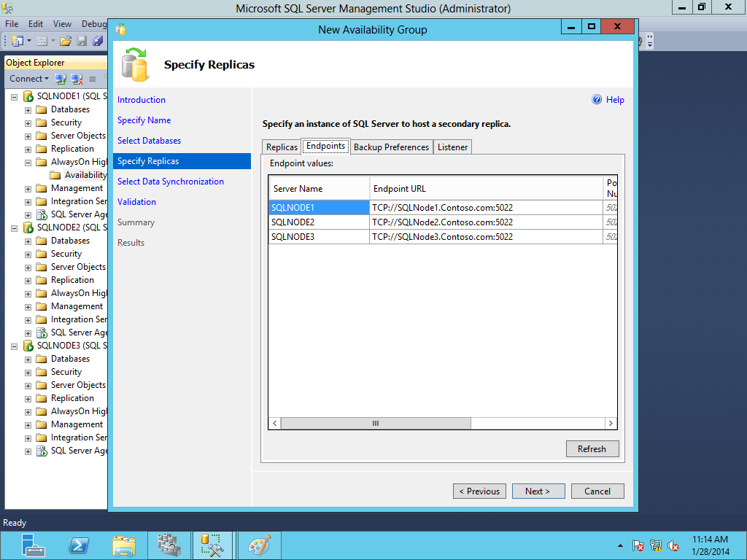This screenshot has width=747, height=560.
Task: Open the File menu
Action: pos(12,24)
